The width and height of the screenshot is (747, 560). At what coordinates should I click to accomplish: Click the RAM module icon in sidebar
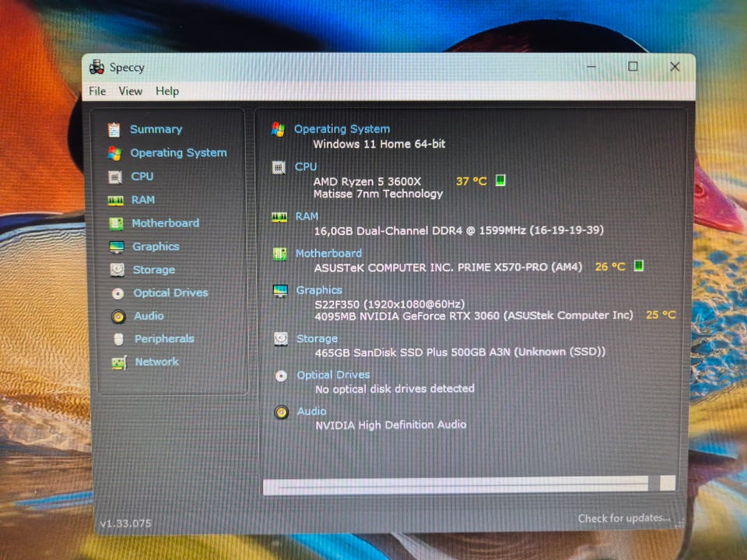click(x=115, y=201)
